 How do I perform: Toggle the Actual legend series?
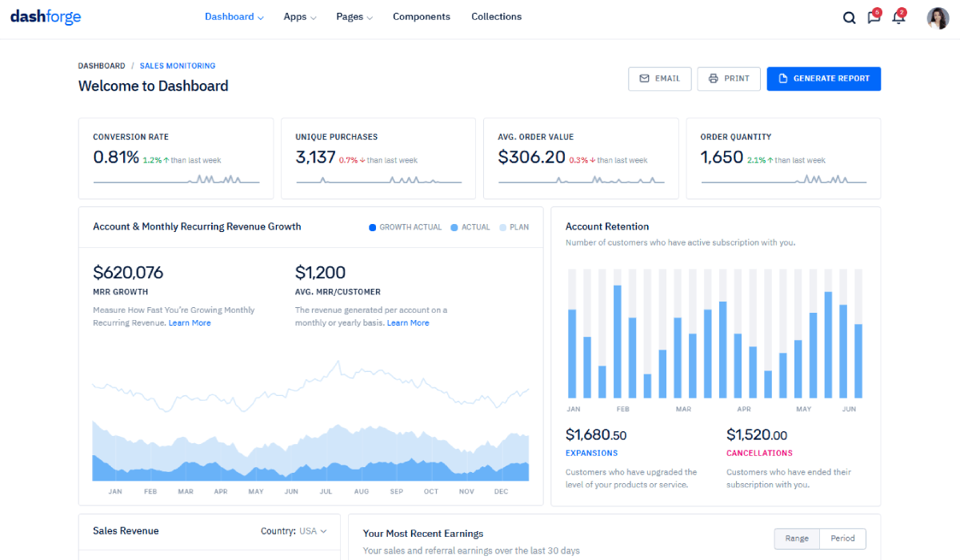[x=470, y=227]
